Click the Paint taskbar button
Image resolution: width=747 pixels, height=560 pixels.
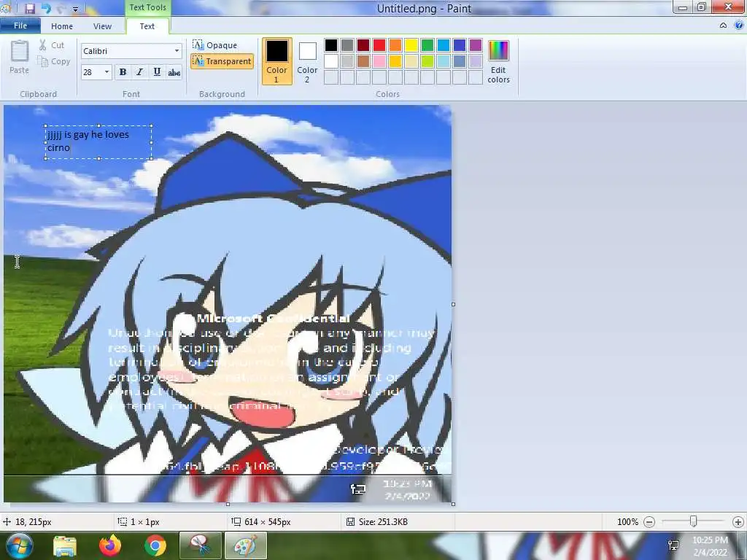246,545
